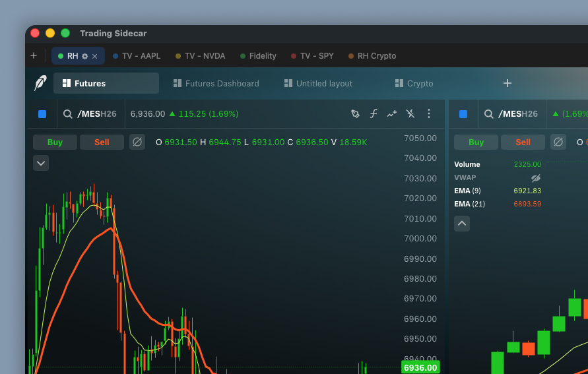Click the 7000.00 price axis label

(420, 239)
